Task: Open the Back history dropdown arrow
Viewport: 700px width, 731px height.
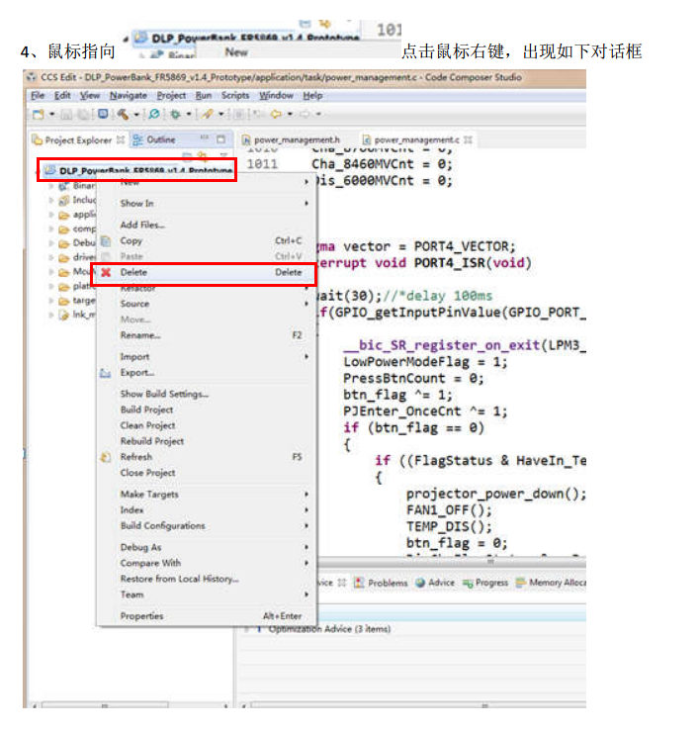Action: 290,114
